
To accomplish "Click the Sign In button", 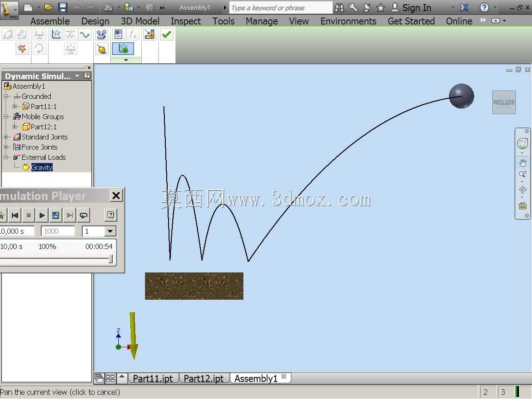I will coord(411,7).
